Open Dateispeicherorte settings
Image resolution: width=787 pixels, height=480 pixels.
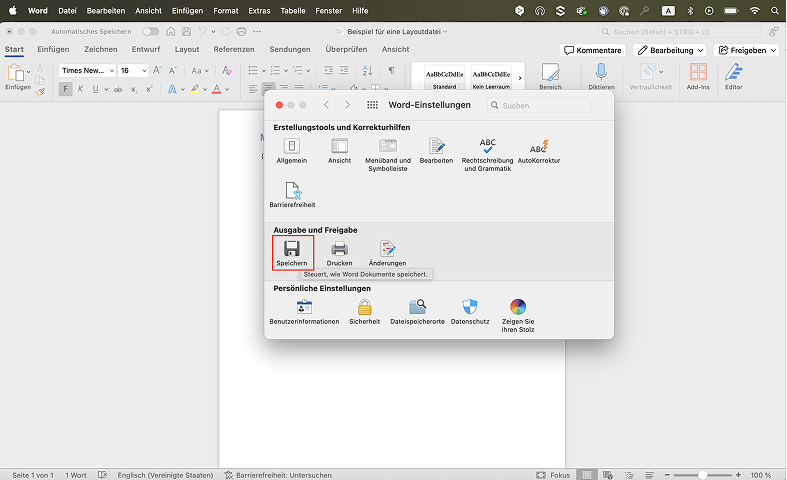(417, 311)
